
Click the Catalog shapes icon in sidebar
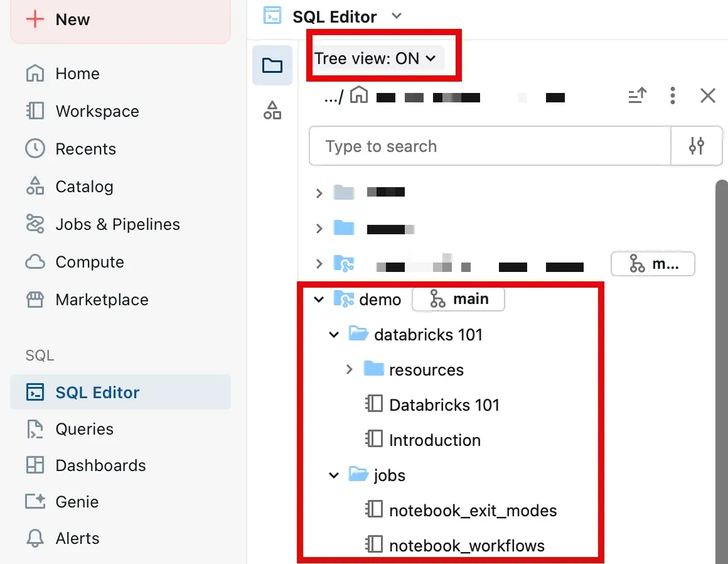click(35, 186)
